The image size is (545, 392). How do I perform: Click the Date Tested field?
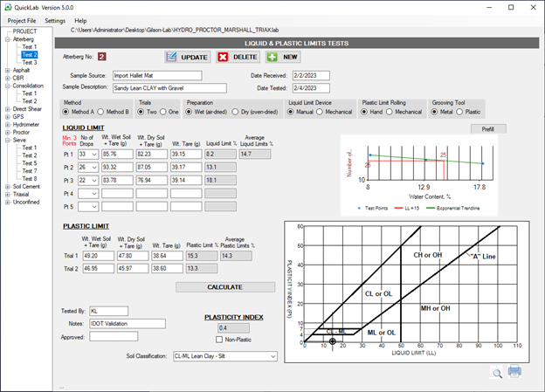(311, 88)
